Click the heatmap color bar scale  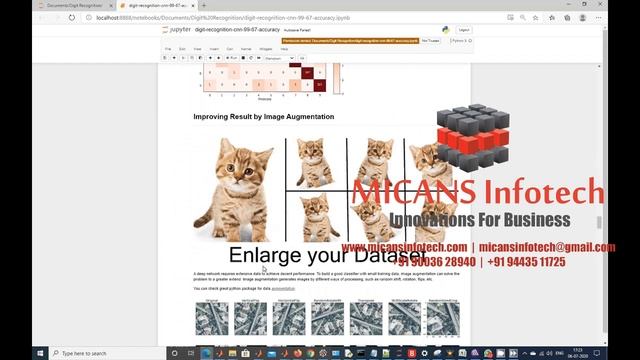337,78
